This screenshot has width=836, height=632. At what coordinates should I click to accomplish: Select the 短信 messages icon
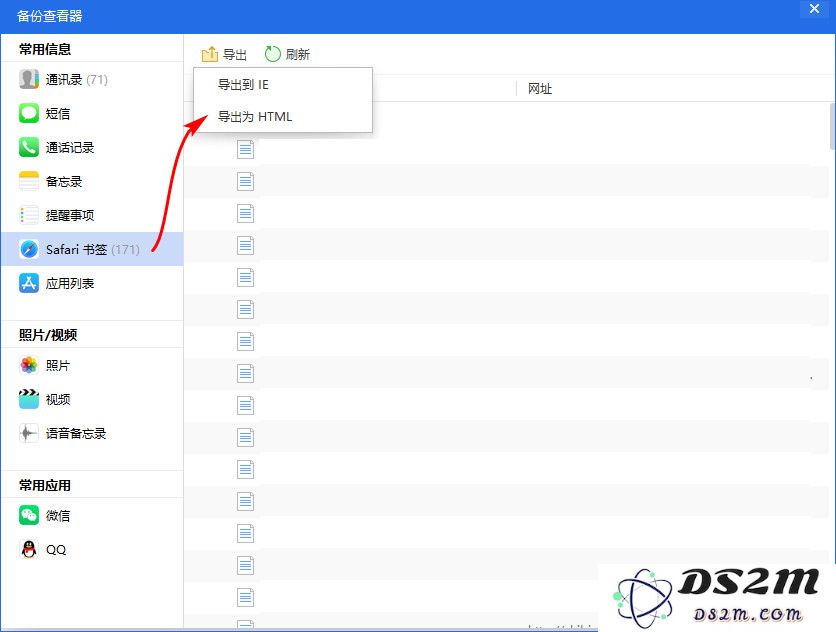click(x=29, y=113)
